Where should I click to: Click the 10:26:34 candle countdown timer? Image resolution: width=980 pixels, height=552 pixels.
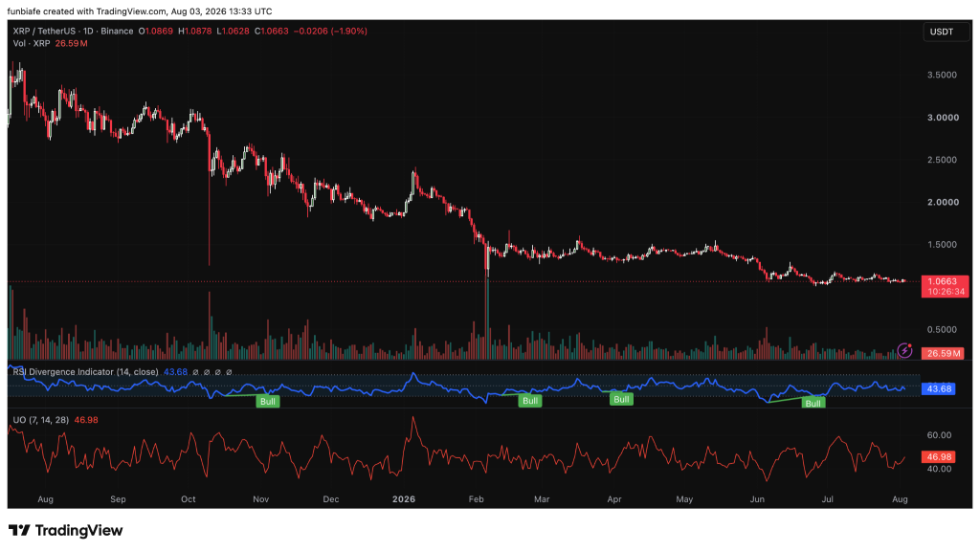click(x=946, y=292)
